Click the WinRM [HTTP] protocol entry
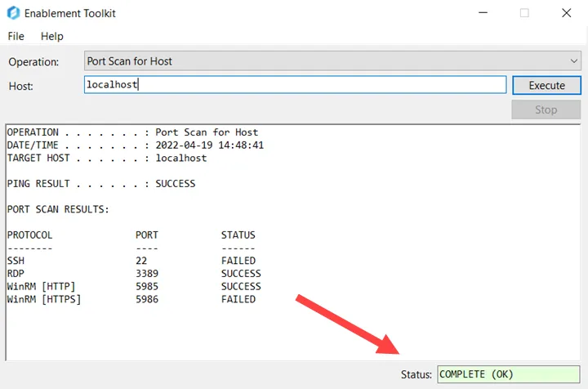 pyautogui.click(x=42, y=287)
